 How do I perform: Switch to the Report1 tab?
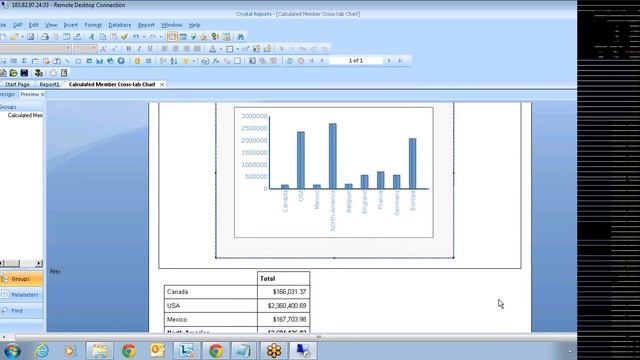click(x=49, y=84)
